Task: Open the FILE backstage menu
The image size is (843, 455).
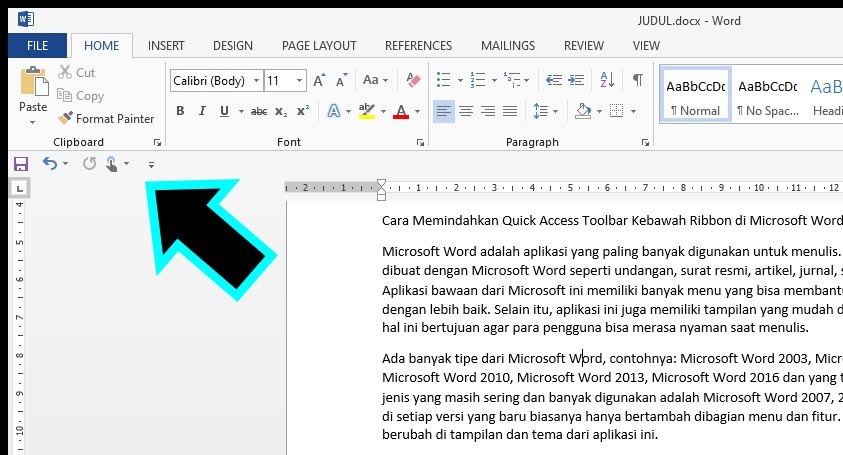Action: click(x=38, y=45)
